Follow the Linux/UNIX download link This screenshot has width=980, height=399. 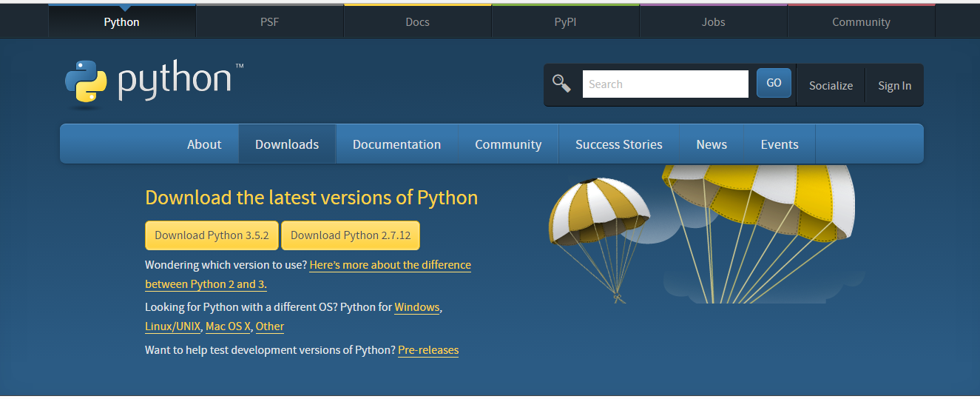(x=173, y=326)
